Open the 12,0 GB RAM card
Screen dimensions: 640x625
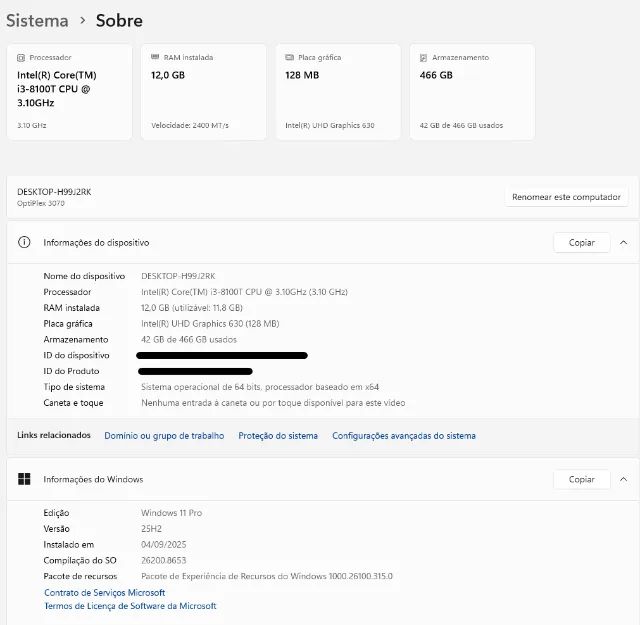[203, 92]
